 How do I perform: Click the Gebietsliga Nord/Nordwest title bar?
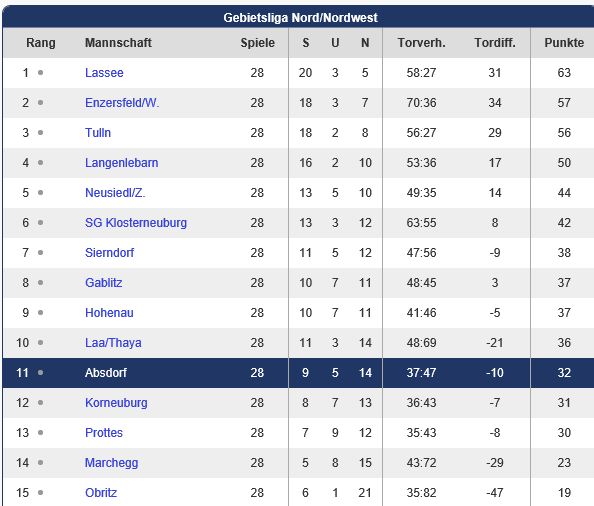tap(298, 17)
